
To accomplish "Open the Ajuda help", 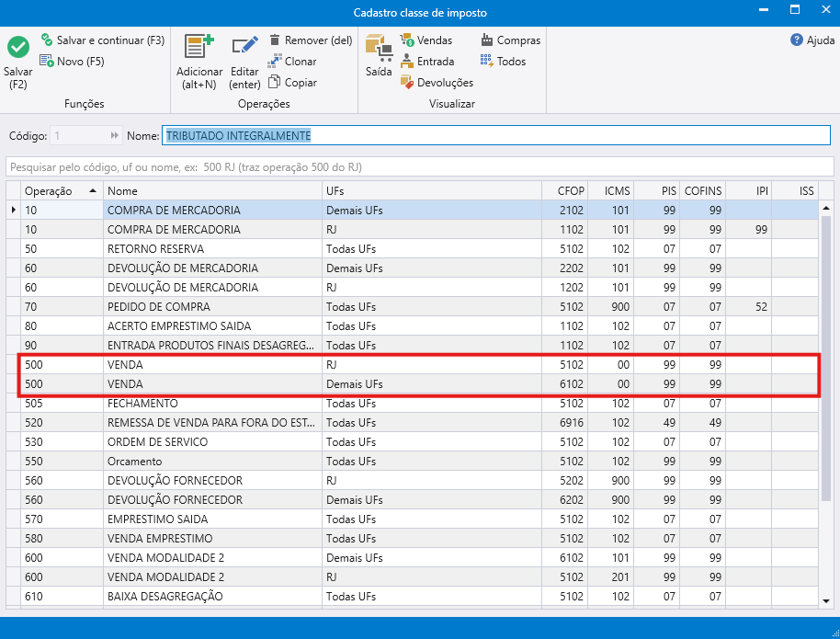I will (812, 40).
